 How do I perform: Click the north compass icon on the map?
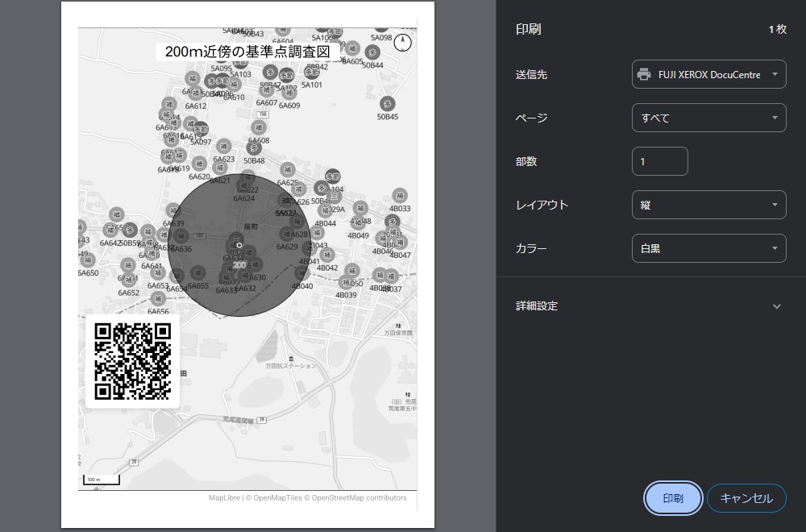click(404, 44)
